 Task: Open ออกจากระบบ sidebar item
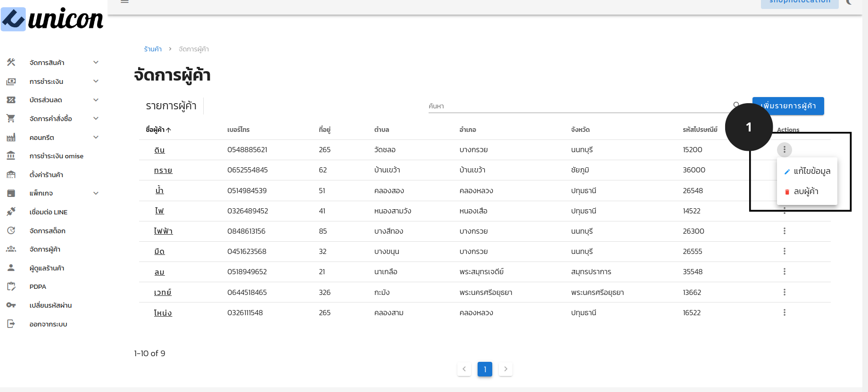click(x=48, y=324)
